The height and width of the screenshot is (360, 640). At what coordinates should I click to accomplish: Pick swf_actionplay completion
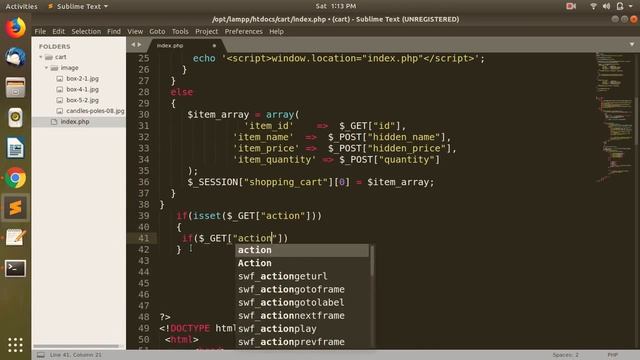click(x=302, y=329)
